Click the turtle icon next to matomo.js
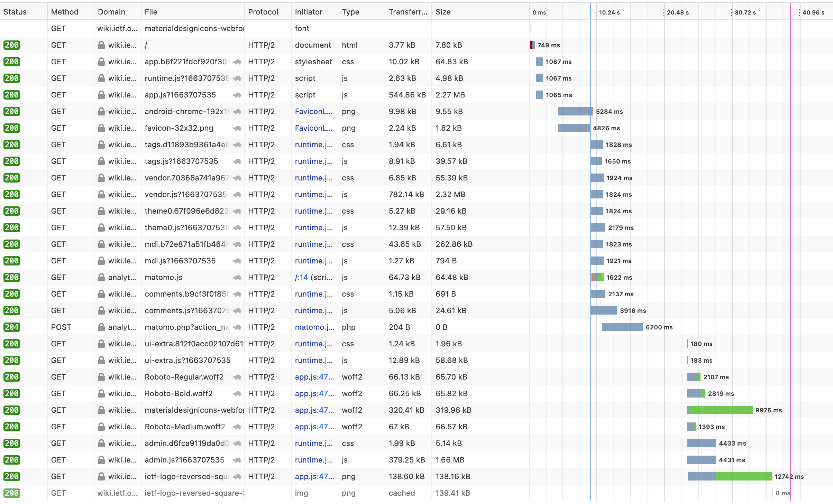Screen dimensions: 833x504 [237, 277]
